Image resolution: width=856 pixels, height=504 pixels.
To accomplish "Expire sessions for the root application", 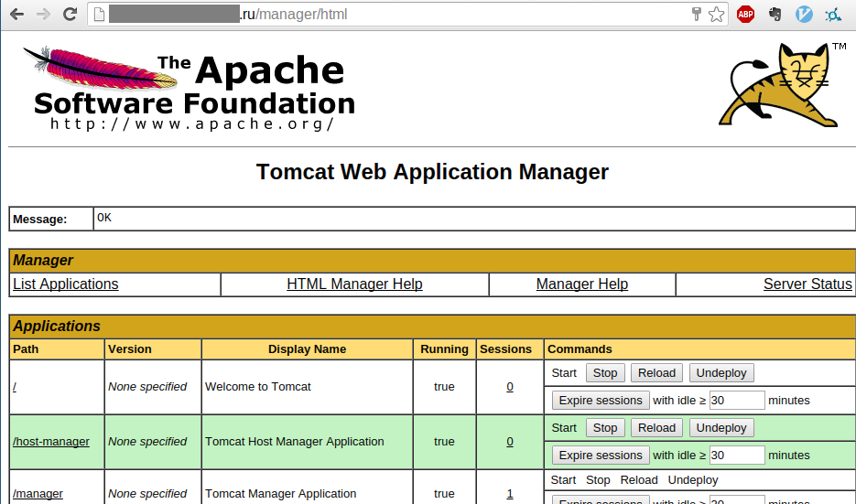I will (x=601, y=401).
